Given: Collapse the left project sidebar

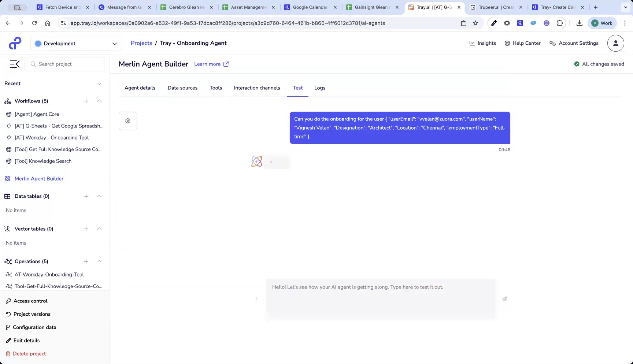Looking at the screenshot, I should [x=15, y=64].
